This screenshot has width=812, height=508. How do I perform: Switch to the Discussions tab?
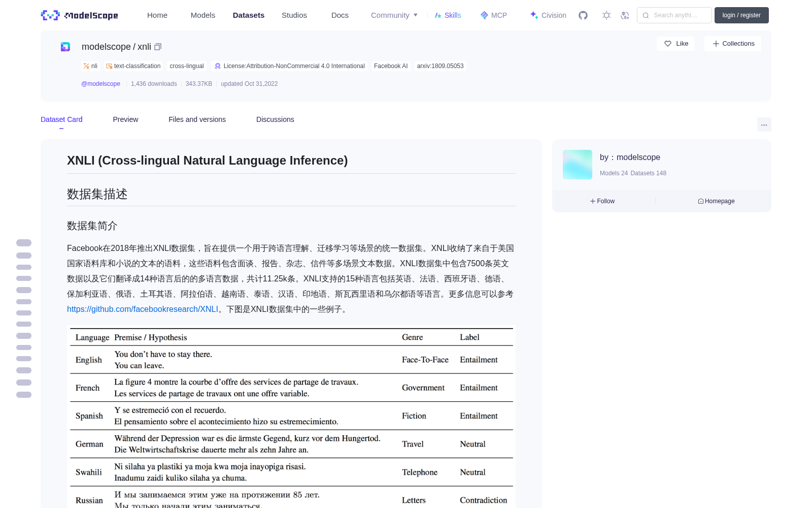[x=275, y=119]
